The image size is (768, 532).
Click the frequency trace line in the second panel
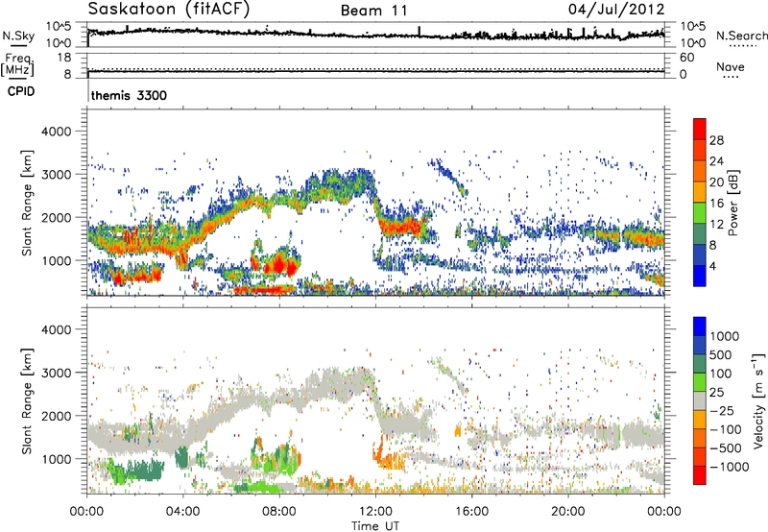[x=375, y=71]
